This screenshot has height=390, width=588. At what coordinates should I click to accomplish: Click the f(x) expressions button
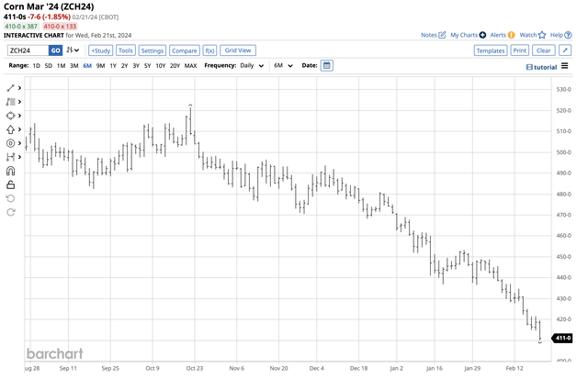point(209,50)
